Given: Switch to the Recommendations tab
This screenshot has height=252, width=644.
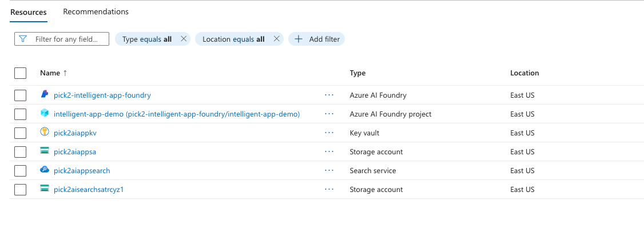Looking at the screenshot, I should 96,11.
